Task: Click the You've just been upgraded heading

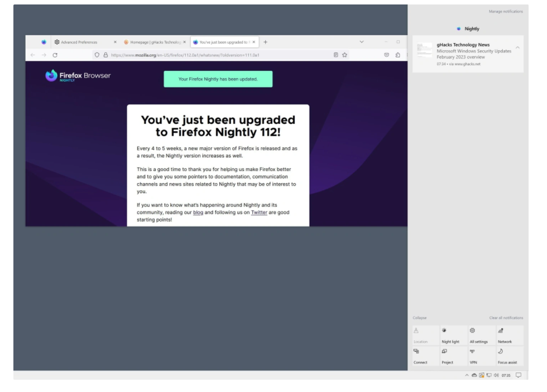Action: pyautogui.click(x=218, y=126)
